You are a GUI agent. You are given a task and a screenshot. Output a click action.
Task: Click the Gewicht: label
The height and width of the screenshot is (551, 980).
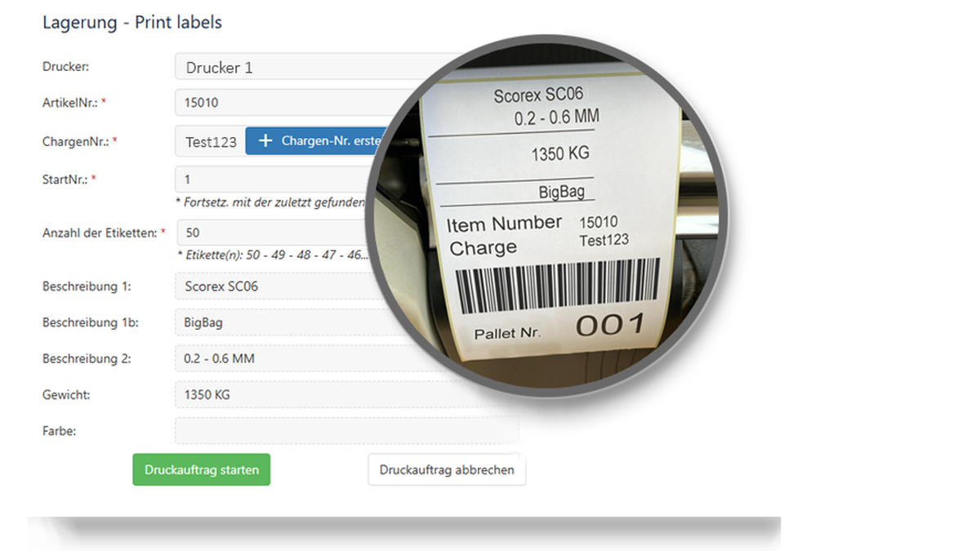tap(66, 394)
